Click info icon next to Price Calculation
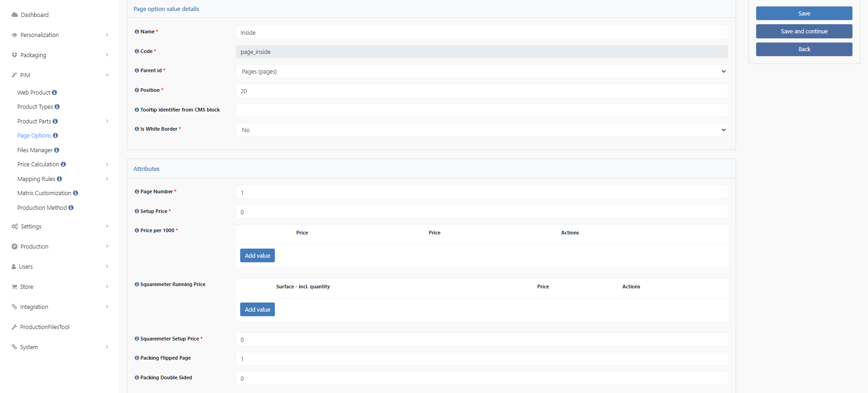868x393 pixels. (x=63, y=164)
